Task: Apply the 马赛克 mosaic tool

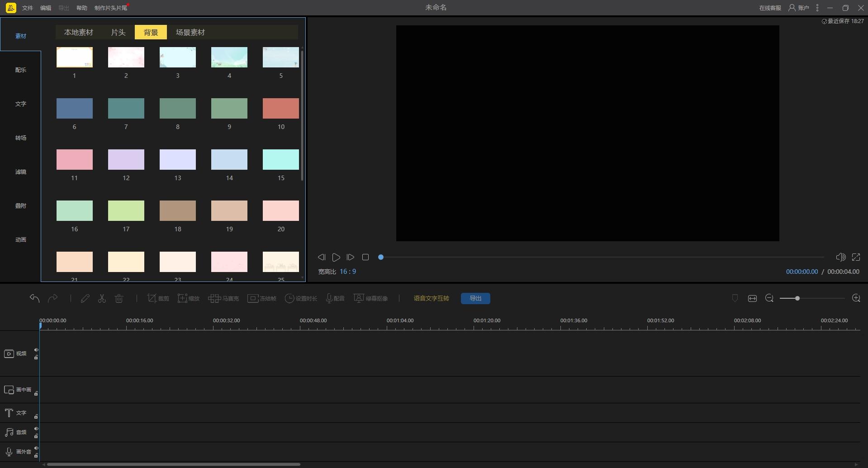Action: tap(223, 298)
